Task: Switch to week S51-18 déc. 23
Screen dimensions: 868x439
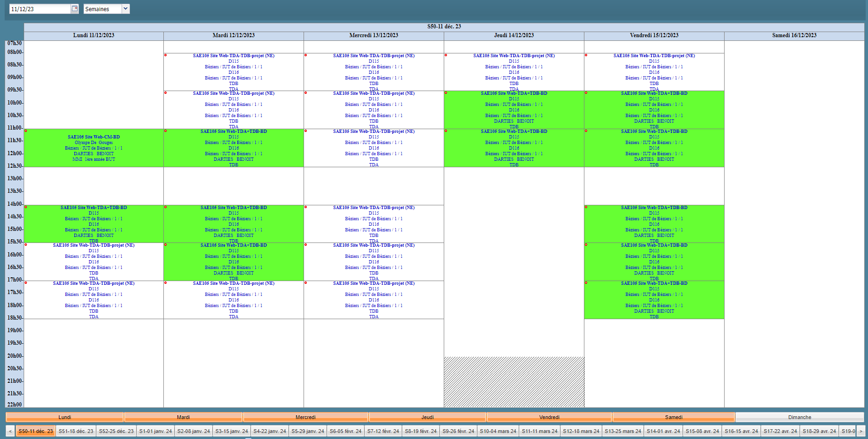Action: pyautogui.click(x=76, y=431)
